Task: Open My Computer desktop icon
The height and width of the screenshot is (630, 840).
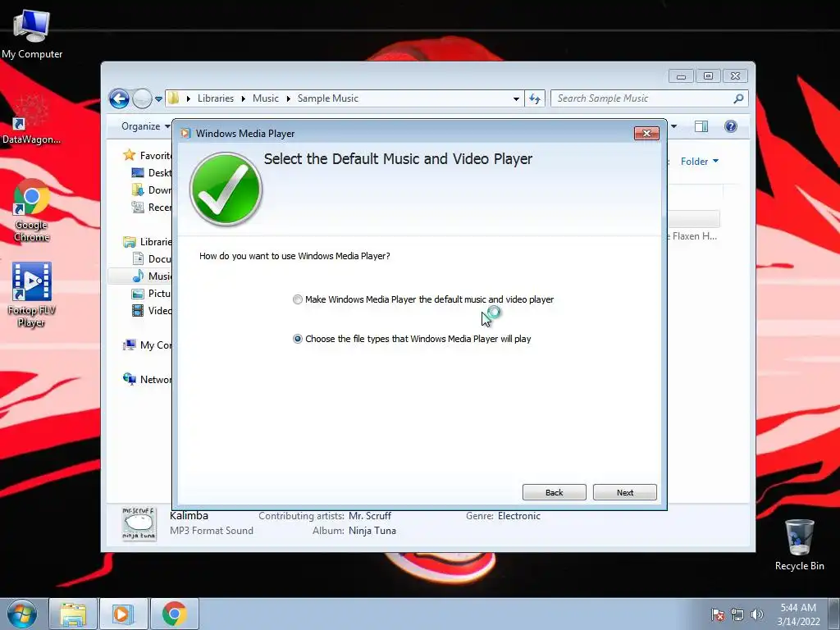Action: tap(32, 34)
